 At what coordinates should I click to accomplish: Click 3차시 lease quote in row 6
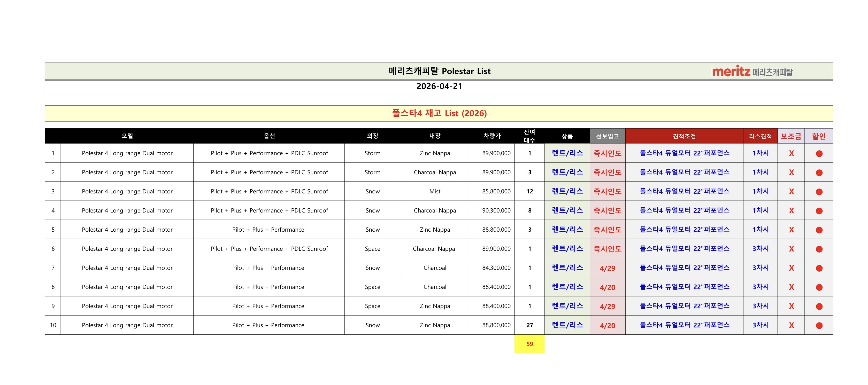[760, 249]
